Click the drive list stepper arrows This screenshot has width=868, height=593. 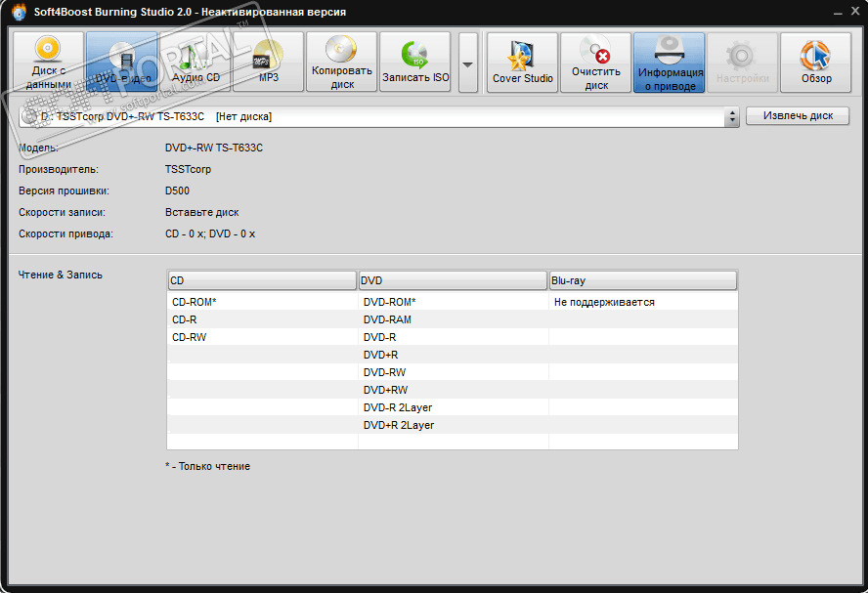732,116
